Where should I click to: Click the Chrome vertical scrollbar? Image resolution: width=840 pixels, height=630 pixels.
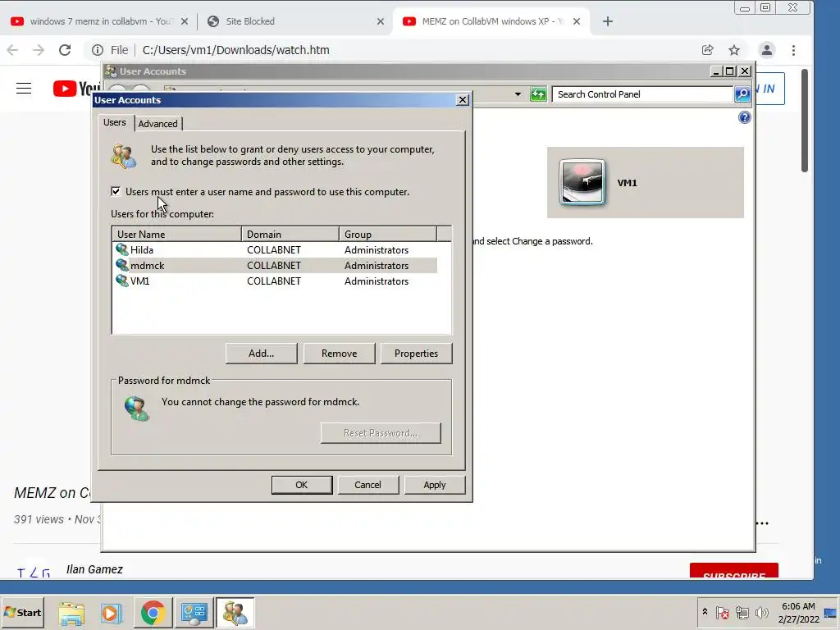(x=804, y=121)
